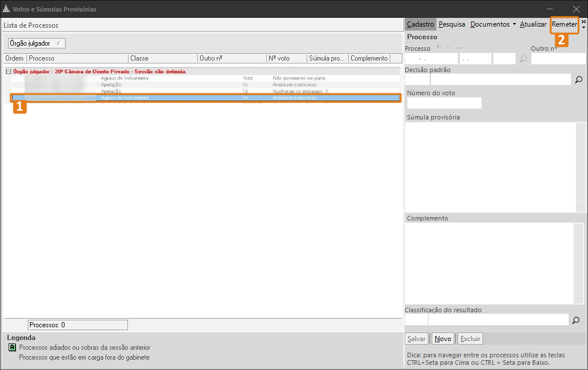The width and height of the screenshot is (588, 370).
Task: Click inside the Complemento text area
Action: (x=489, y=263)
